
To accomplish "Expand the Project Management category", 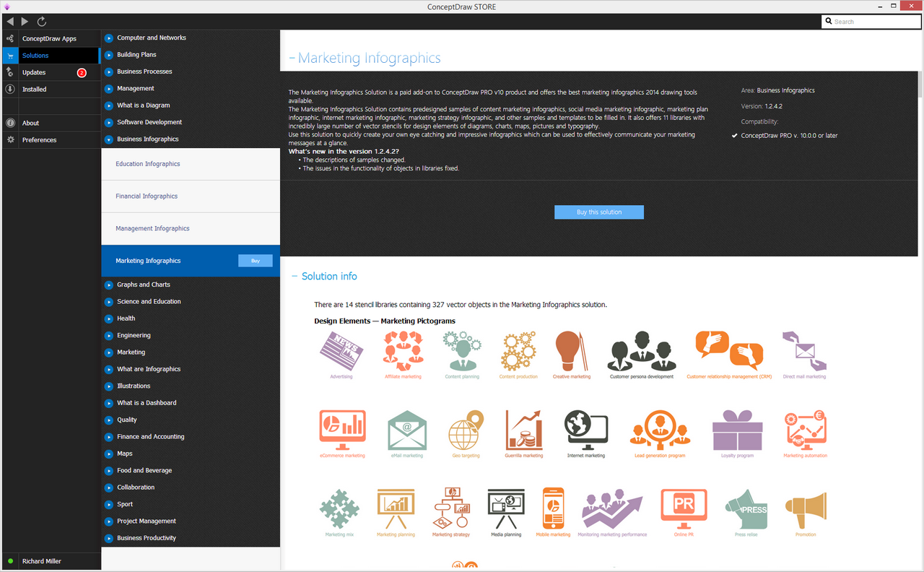I will click(109, 521).
